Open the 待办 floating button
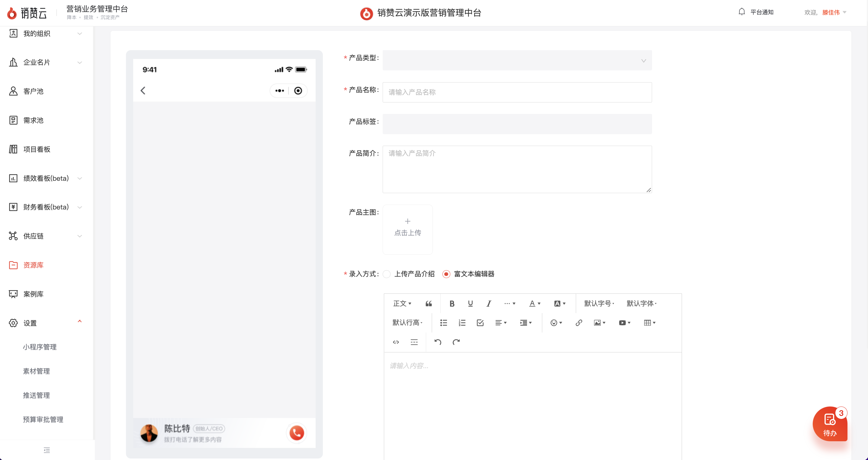868x460 pixels. click(830, 424)
